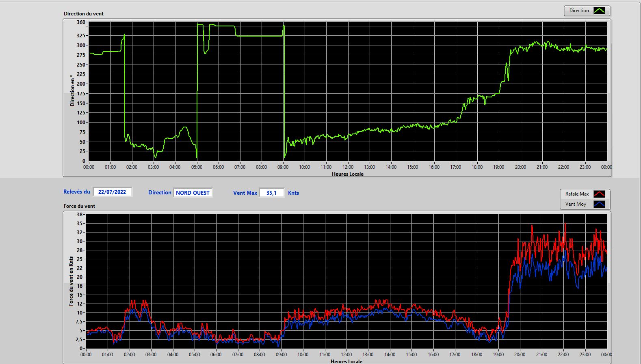Click the green Direction legend line icon
The height and width of the screenshot is (364, 641).
[x=599, y=11]
